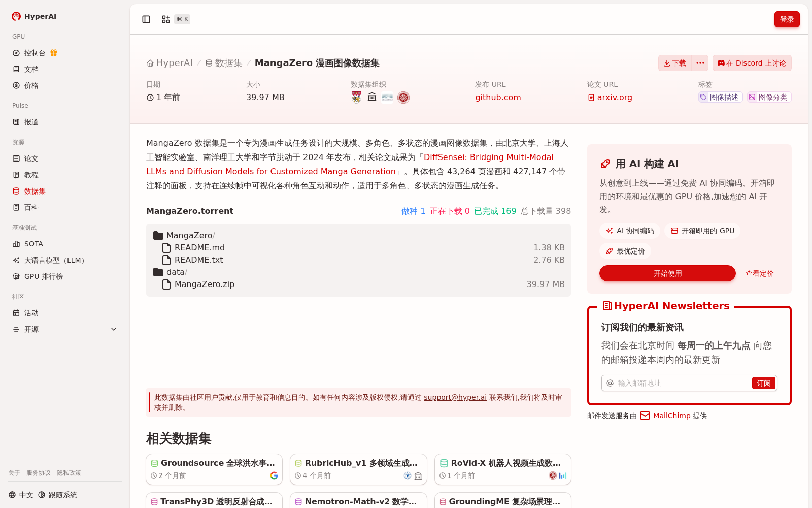
Task: Select the 图像分类 tag
Action: coord(769,97)
